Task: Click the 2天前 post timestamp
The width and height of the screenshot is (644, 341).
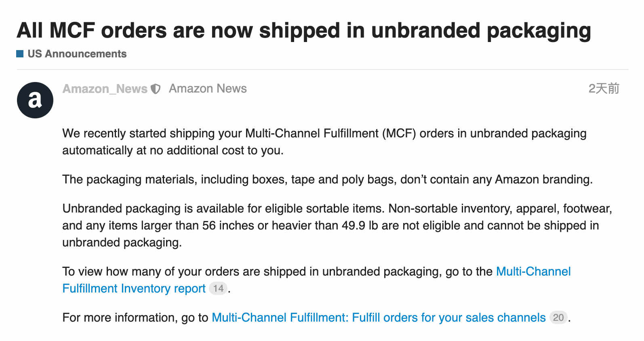Action: click(x=604, y=88)
